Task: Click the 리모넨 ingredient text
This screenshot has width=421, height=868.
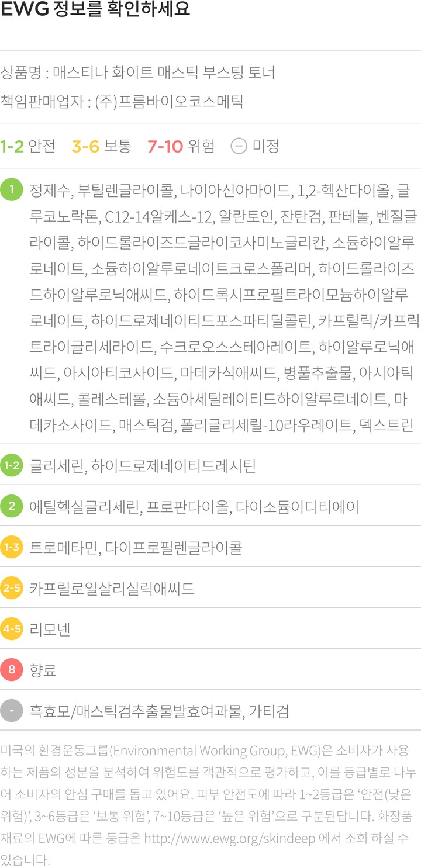Action: (x=50, y=630)
